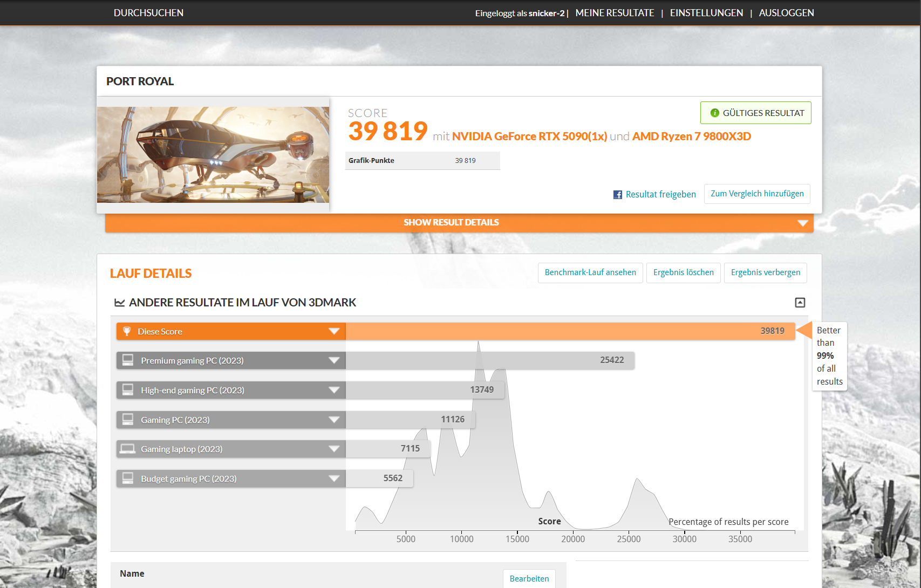Click Benchmark-Lauf ansehen

click(x=590, y=272)
